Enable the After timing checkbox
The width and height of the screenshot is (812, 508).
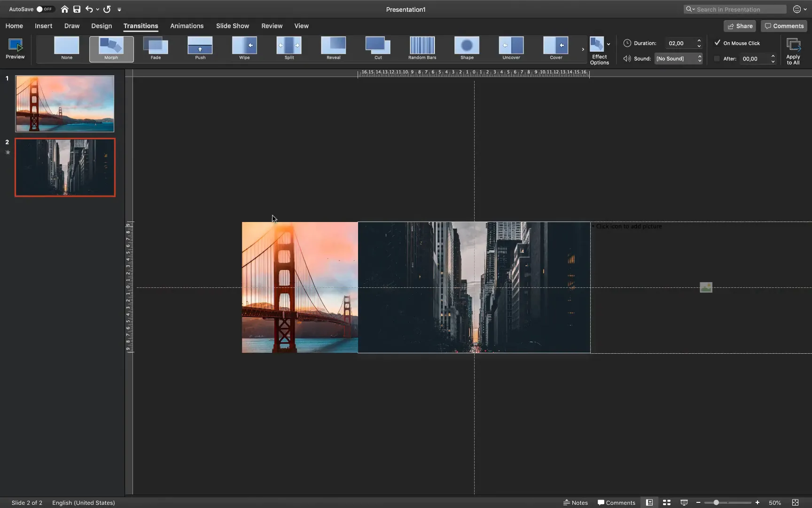pos(717,58)
